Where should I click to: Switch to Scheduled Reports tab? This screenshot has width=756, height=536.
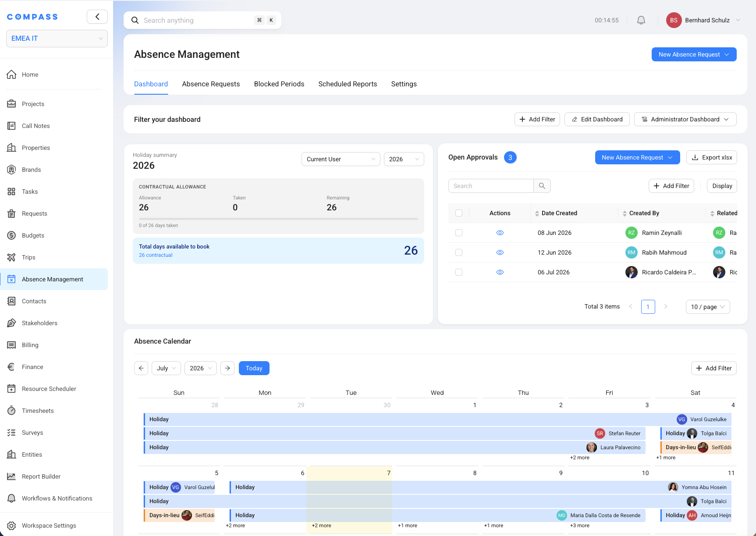tap(348, 84)
